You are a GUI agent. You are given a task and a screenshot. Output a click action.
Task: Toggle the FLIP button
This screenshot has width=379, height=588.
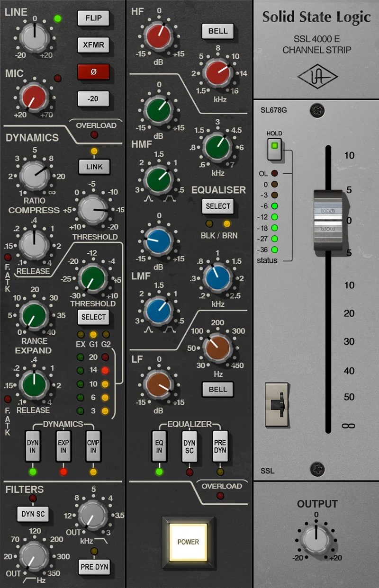93,18
